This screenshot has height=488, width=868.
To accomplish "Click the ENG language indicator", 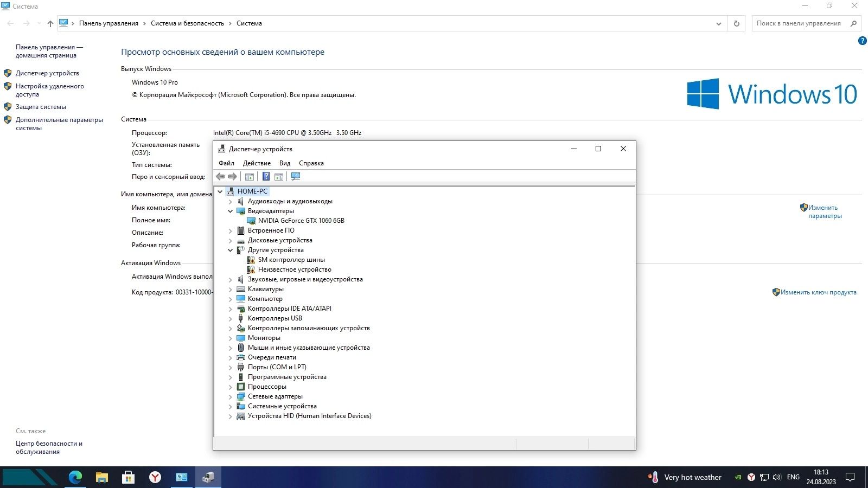I will [x=793, y=477].
